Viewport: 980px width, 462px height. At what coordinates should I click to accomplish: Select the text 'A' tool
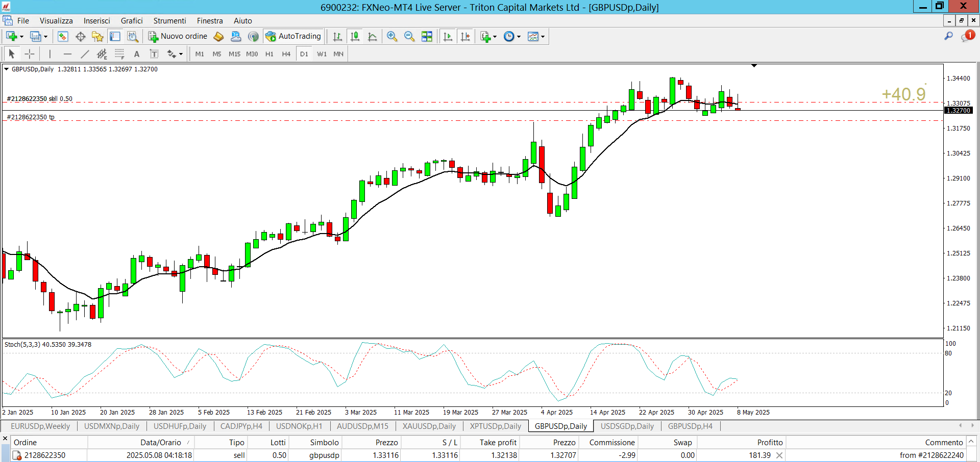tap(136, 54)
